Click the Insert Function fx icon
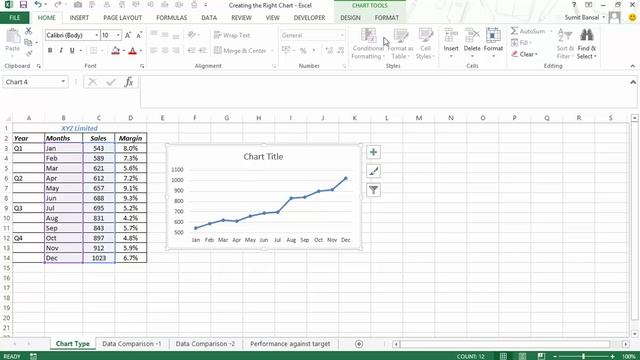Image resolution: width=640 pixels, height=360 pixels. point(129,82)
